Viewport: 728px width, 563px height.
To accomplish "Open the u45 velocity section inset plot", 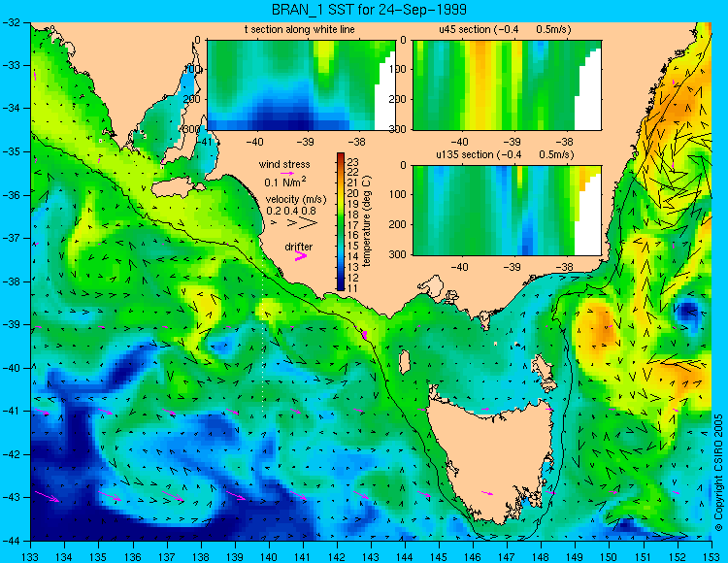I will coord(507,85).
